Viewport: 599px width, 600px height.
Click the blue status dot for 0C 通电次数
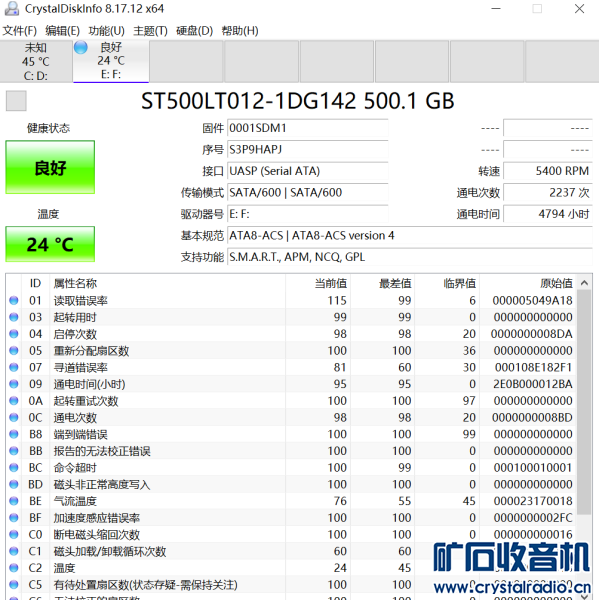tap(14, 417)
